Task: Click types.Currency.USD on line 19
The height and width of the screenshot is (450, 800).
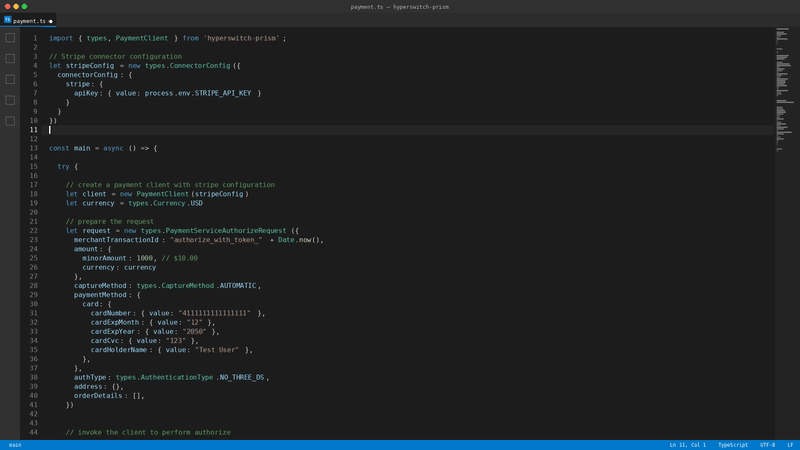Action: point(165,204)
